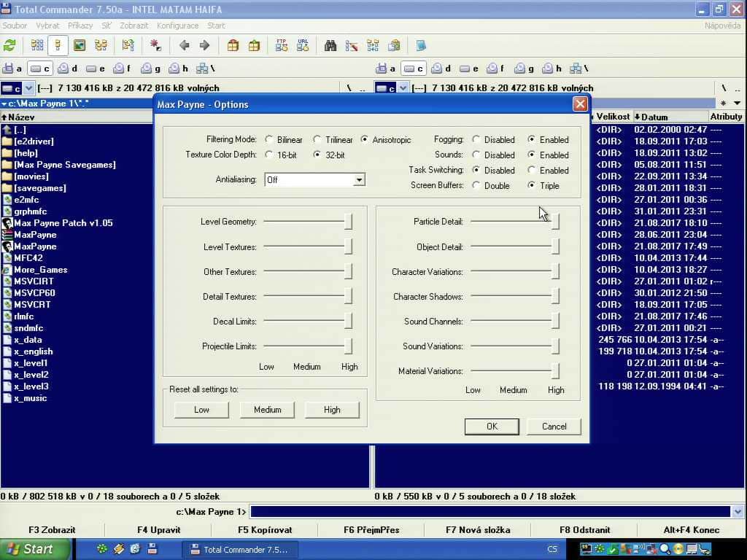747x560 pixels.
Task: Click the command line input field
Action: (x=491, y=511)
